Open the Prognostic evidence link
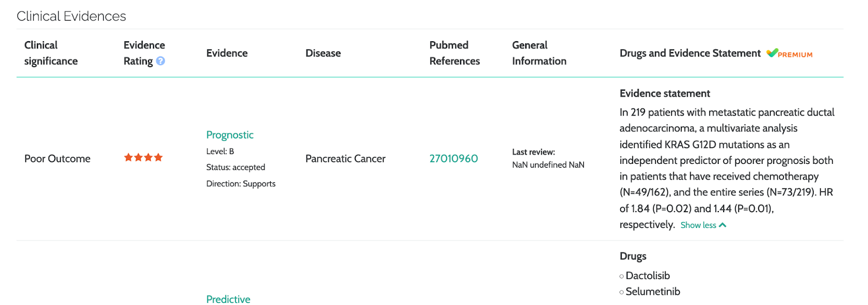This screenshot has width=868, height=305. pyautogui.click(x=229, y=135)
